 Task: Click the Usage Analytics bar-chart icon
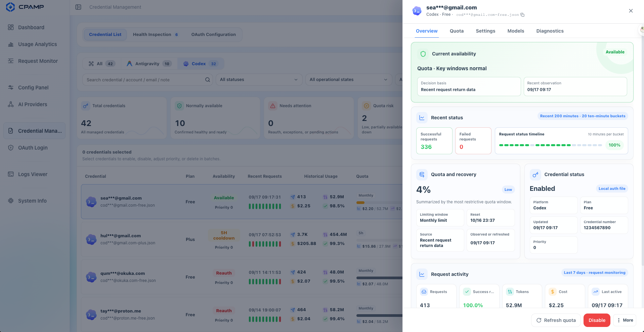(11, 44)
